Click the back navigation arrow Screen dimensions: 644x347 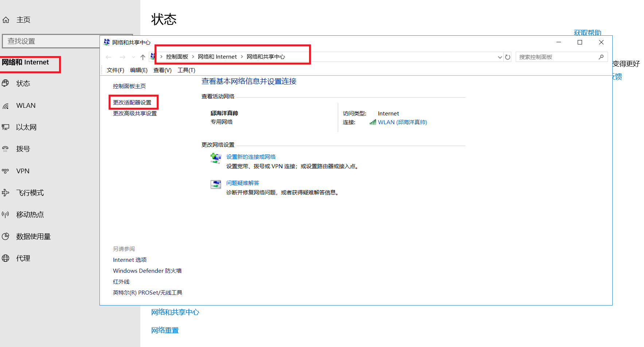pyautogui.click(x=108, y=57)
